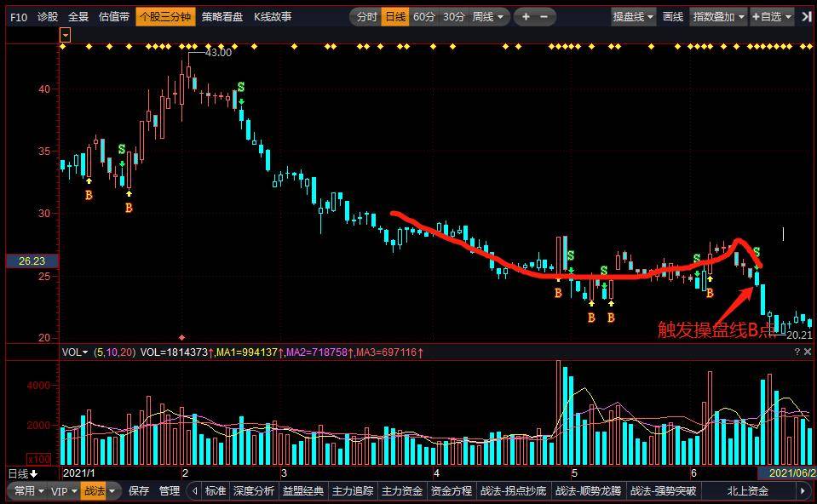Close the VOL indicator sub-panel
817x504 pixels.
click(808, 352)
